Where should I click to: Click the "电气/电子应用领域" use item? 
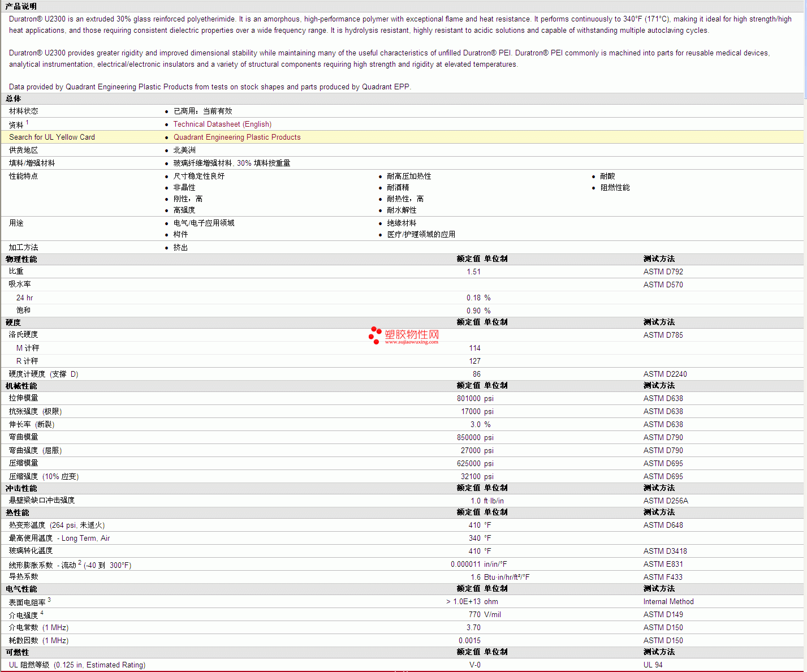pos(204,223)
